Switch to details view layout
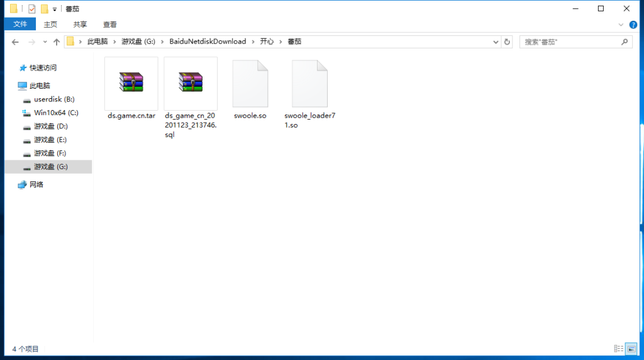This screenshot has height=360, width=644. click(619, 349)
